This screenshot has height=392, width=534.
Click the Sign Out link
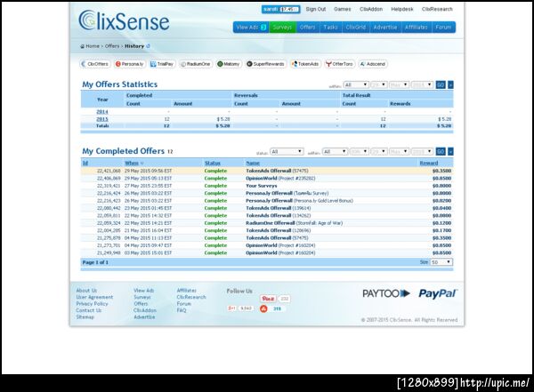[x=316, y=9]
